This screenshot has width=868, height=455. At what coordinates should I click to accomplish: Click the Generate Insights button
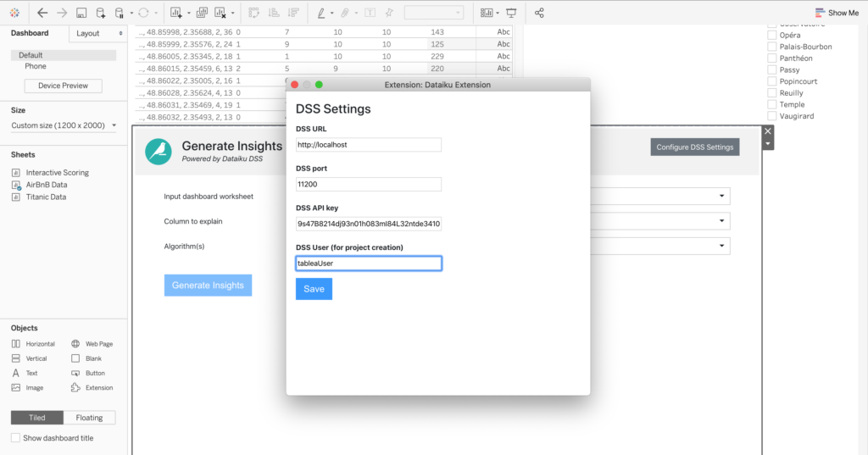coord(208,285)
